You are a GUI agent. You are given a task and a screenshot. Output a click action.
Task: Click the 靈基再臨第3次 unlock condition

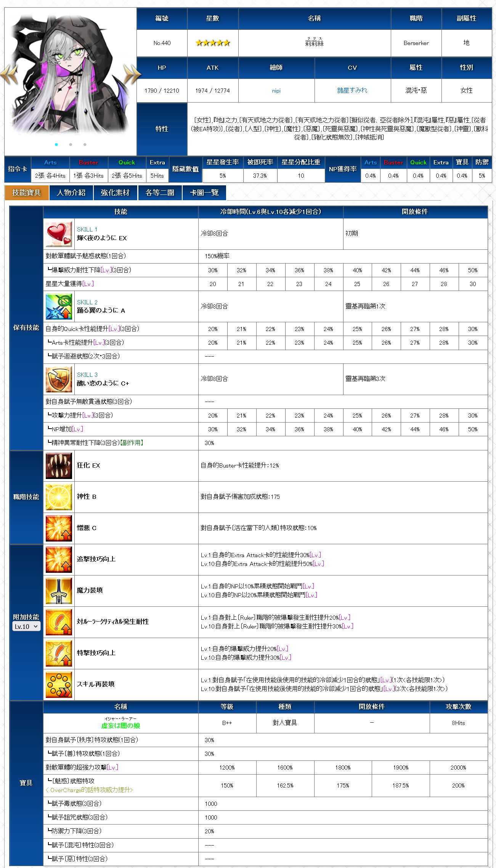pos(365,379)
